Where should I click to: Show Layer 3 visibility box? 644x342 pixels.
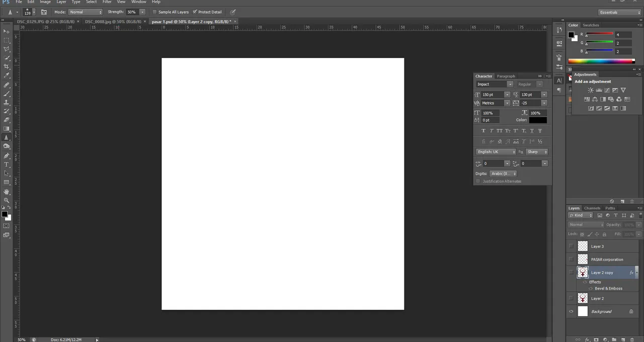point(571,246)
